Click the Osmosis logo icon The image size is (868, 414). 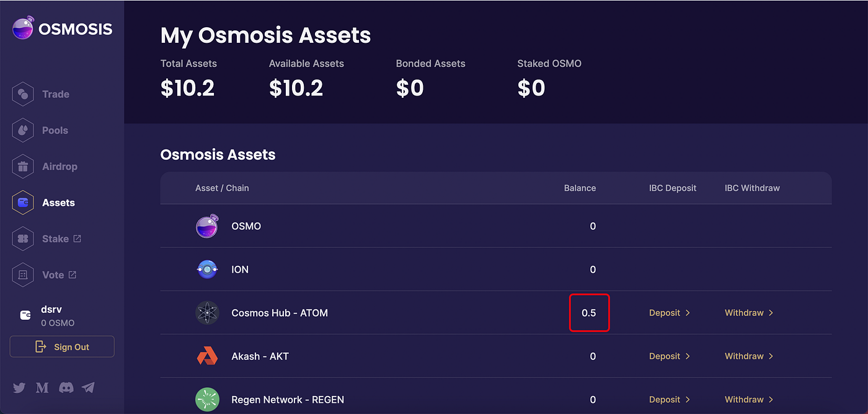click(x=23, y=29)
